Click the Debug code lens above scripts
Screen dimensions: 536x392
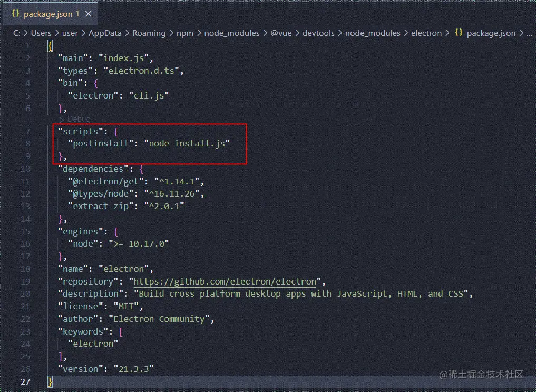point(79,119)
